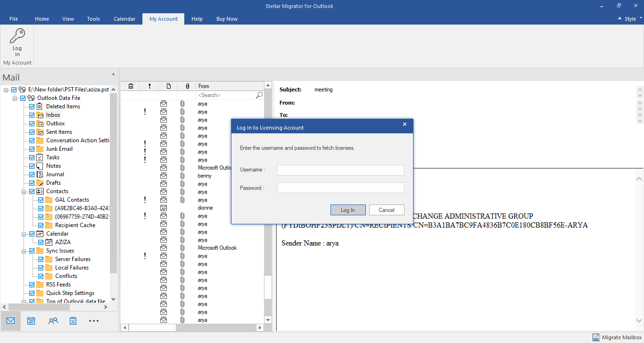Sort by attachment paperclip column header
The width and height of the screenshot is (644, 343).
pos(187,86)
